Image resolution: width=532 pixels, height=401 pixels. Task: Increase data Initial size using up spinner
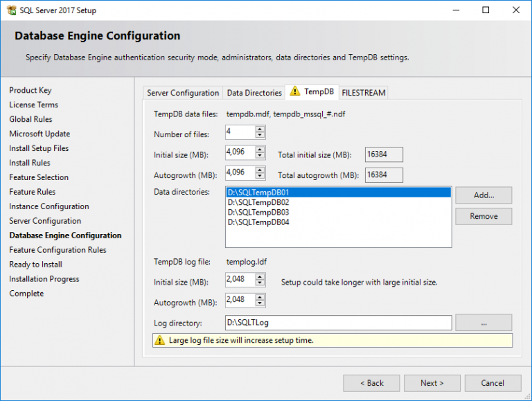click(x=260, y=150)
